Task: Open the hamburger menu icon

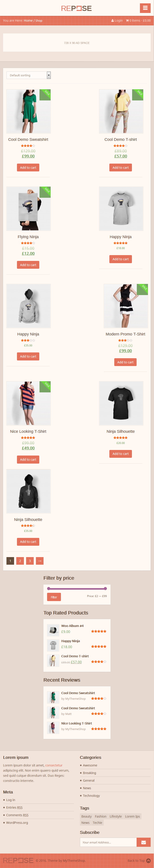Action: [145, 8]
